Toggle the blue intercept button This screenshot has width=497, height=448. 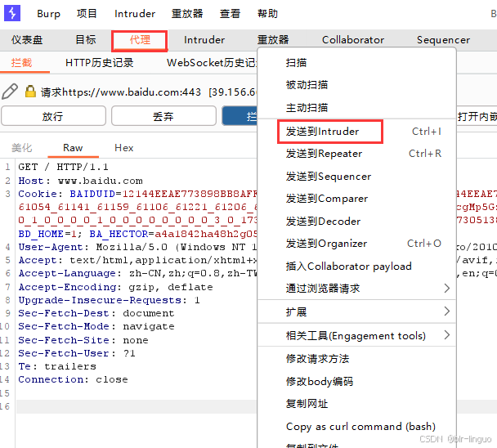[x=240, y=116]
